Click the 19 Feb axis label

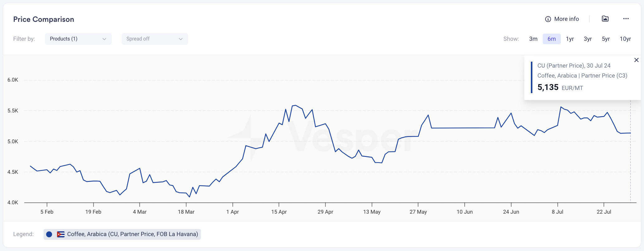pos(93,212)
